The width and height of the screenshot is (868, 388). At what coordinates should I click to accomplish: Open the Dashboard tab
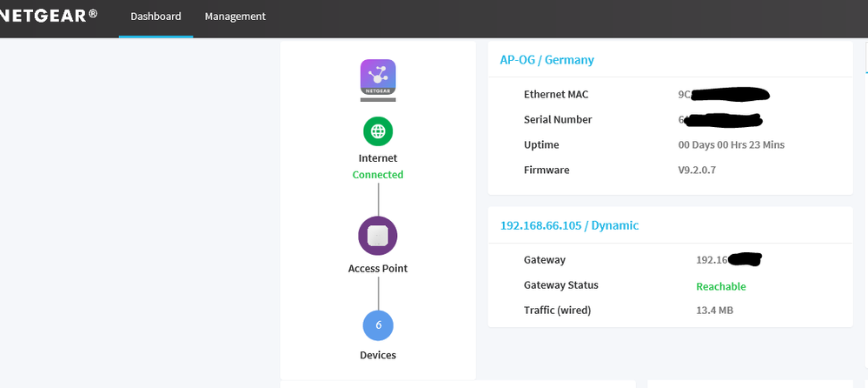click(x=156, y=17)
